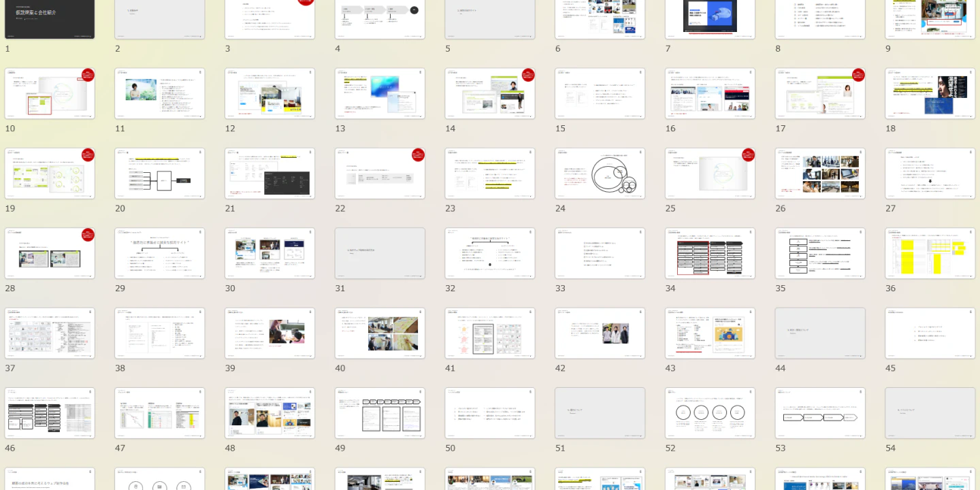Select slide 18 with the dark blue poster
The width and height of the screenshot is (980, 490).
point(930,94)
